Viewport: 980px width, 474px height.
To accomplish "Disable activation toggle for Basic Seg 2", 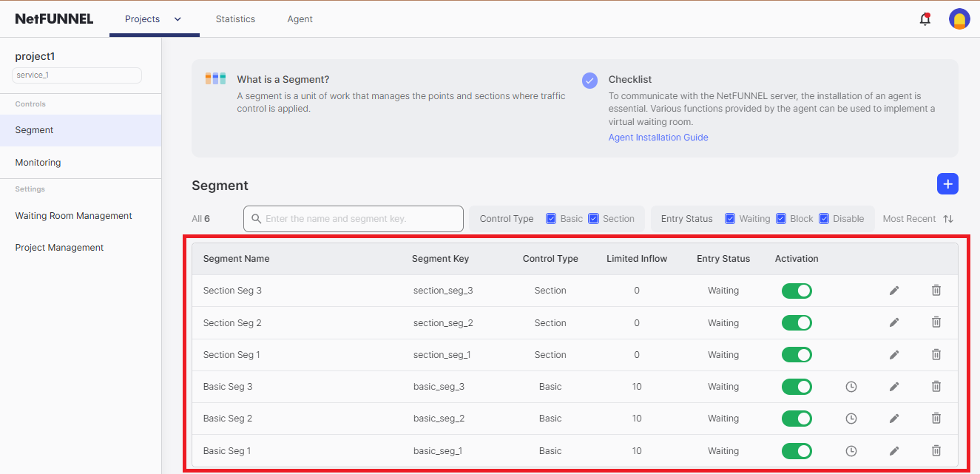I will [x=797, y=419].
